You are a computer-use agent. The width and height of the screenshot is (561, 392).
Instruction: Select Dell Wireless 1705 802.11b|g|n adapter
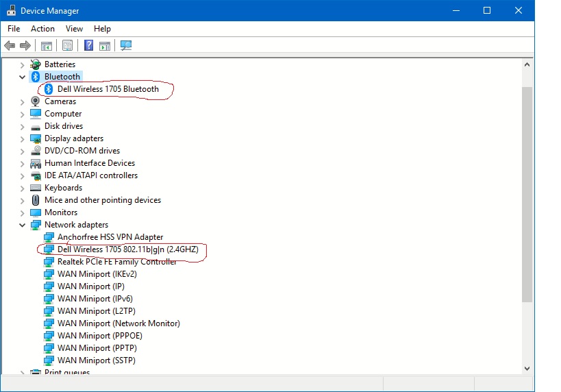127,249
